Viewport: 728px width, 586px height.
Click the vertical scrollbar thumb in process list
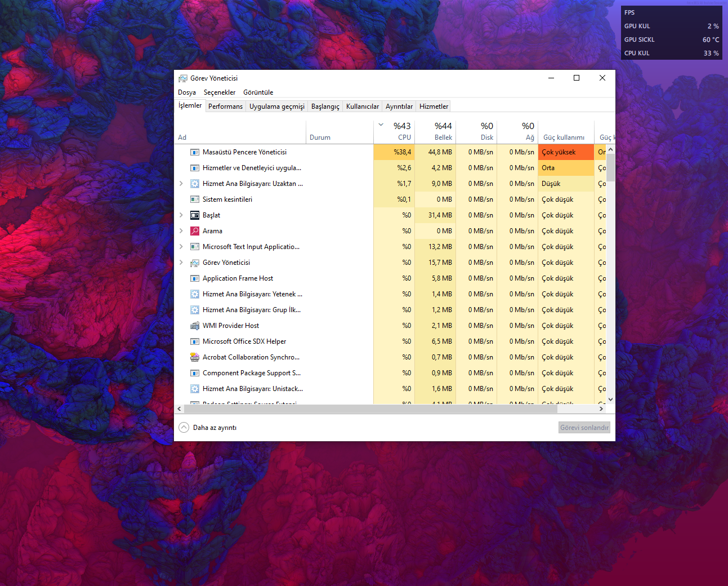point(610,168)
